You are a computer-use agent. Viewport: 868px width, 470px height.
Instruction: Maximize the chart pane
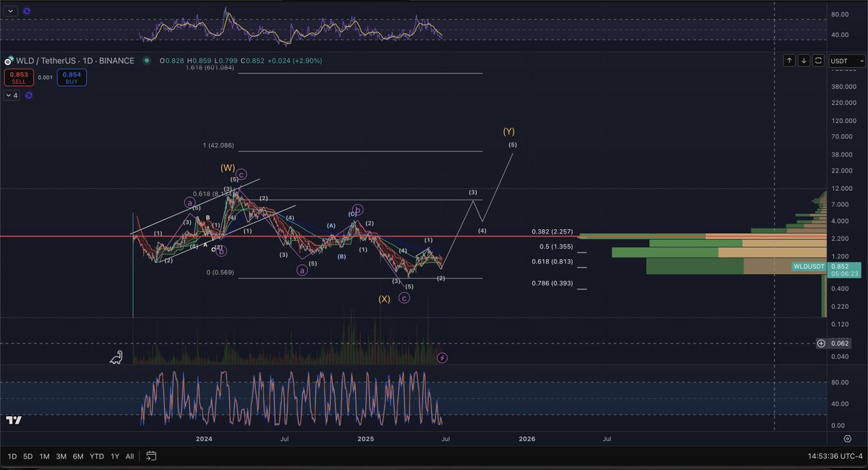click(x=818, y=61)
